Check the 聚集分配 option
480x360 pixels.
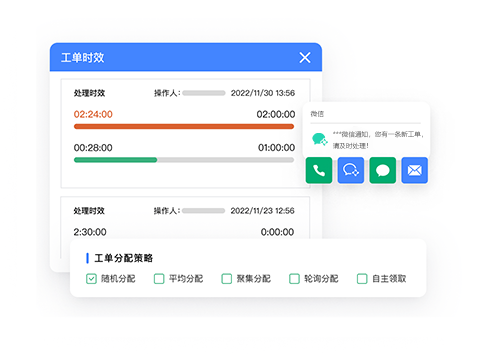click(x=227, y=279)
